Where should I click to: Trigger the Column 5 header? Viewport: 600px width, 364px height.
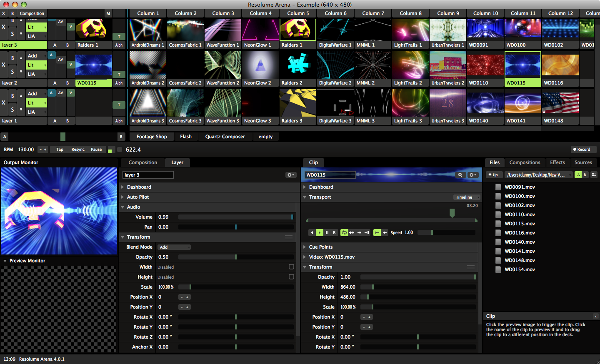(x=298, y=13)
